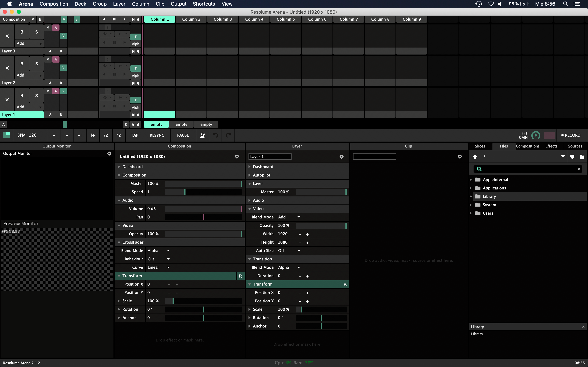This screenshot has height=367, width=588.
Task: Toggle Solo S on Layer 2
Action: (x=36, y=64)
